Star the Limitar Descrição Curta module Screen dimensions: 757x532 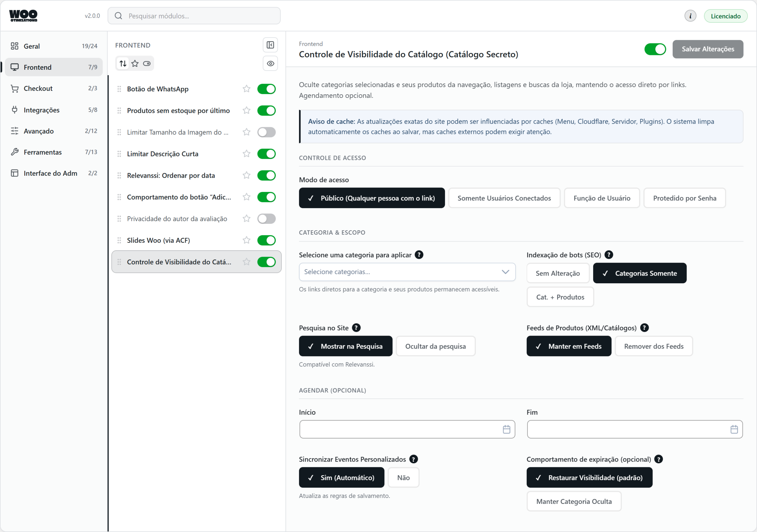pos(247,154)
